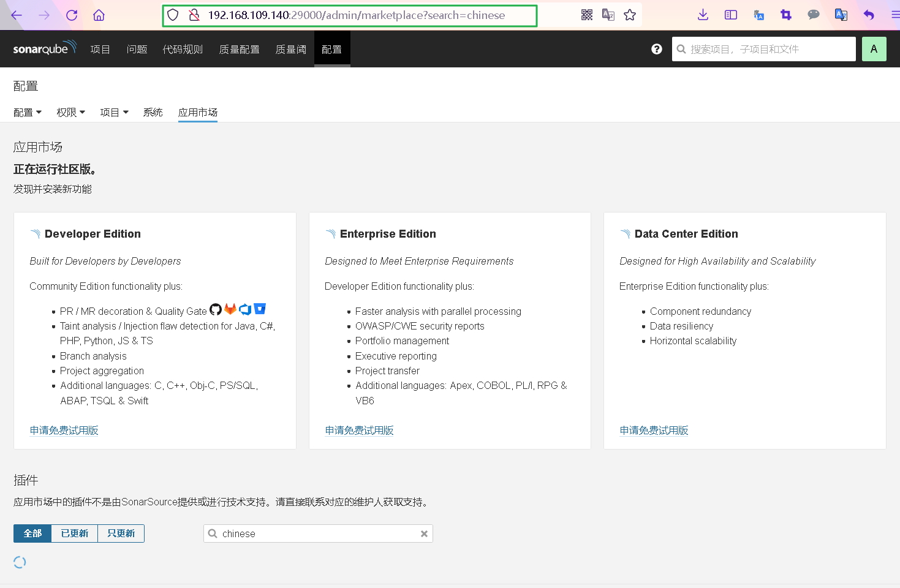This screenshot has height=588, width=900.
Task: Select 配置 in the top navigation
Action: click(332, 49)
